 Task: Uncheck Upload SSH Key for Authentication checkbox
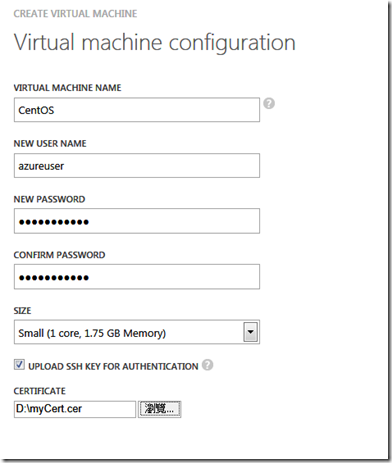[19, 364]
